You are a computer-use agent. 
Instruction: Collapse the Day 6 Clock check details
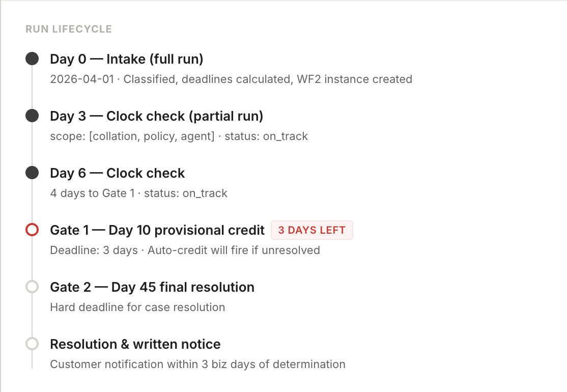click(x=117, y=173)
